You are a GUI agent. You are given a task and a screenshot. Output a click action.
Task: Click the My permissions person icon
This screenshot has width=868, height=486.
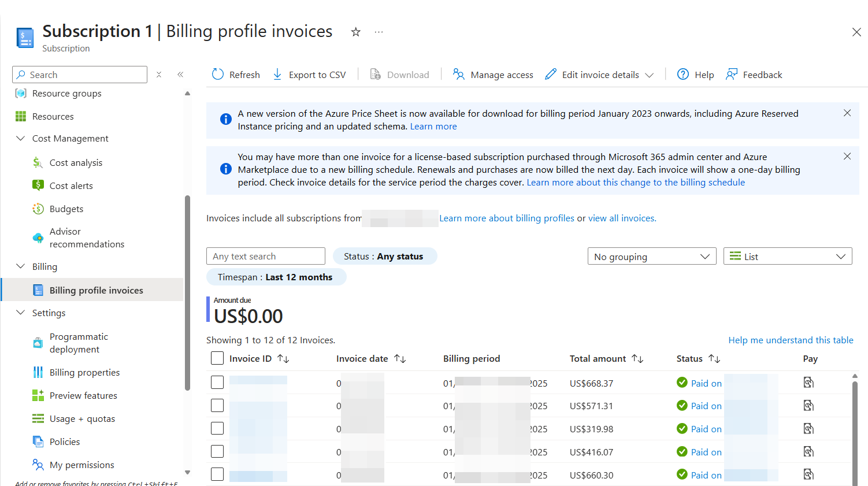pyautogui.click(x=38, y=465)
